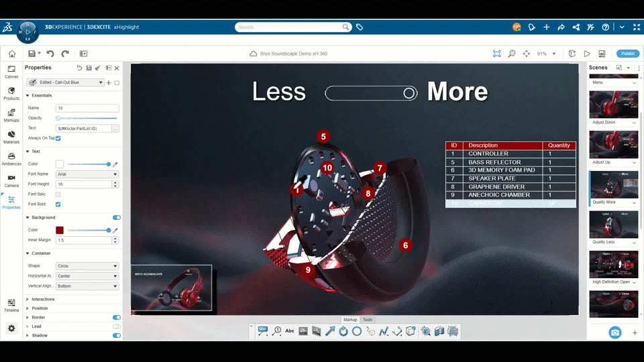Open the Vertical Alignment dropdown
Image resolution: width=644 pixels, height=362 pixels.
tap(87, 286)
